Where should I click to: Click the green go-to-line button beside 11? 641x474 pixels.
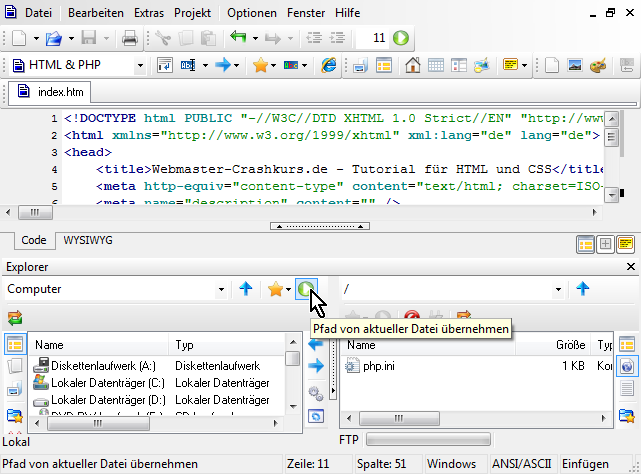pyautogui.click(x=401, y=39)
